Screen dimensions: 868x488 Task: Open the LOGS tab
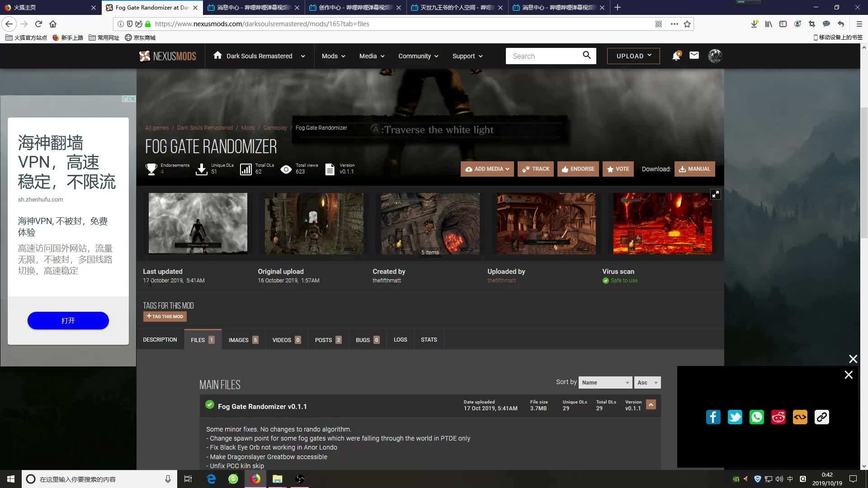(x=401, y=339)
